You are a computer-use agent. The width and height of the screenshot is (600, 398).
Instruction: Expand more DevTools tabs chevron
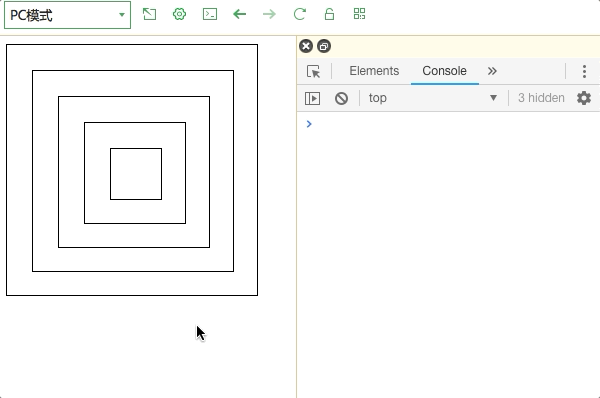coord(492,71)
